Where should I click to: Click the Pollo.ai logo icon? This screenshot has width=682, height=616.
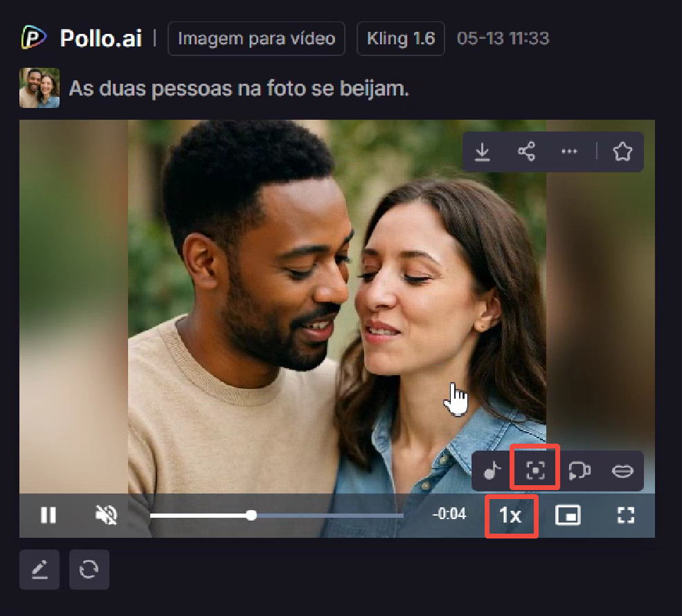[33, 38]
